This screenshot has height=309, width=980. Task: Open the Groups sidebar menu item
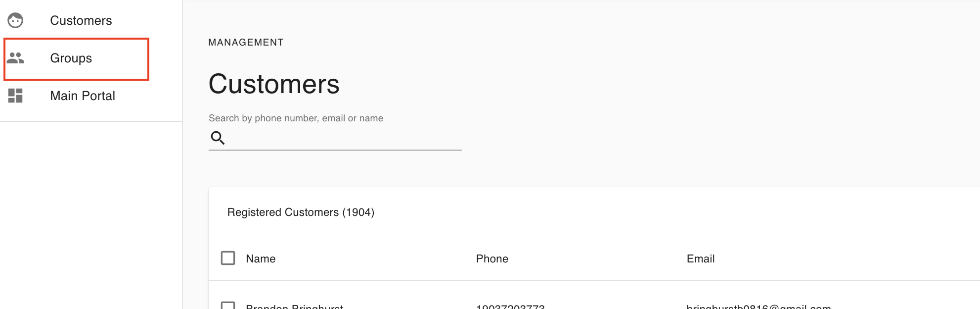(76, 58)
